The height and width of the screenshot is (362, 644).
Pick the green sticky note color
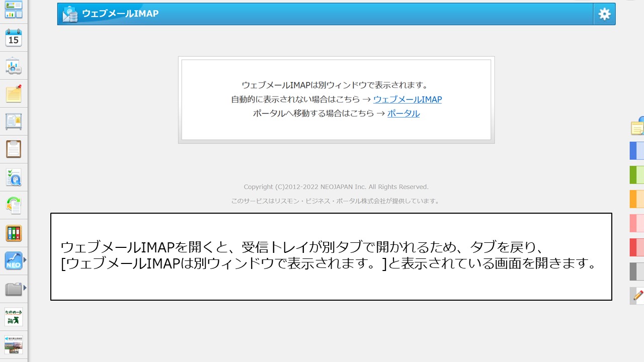637,175
